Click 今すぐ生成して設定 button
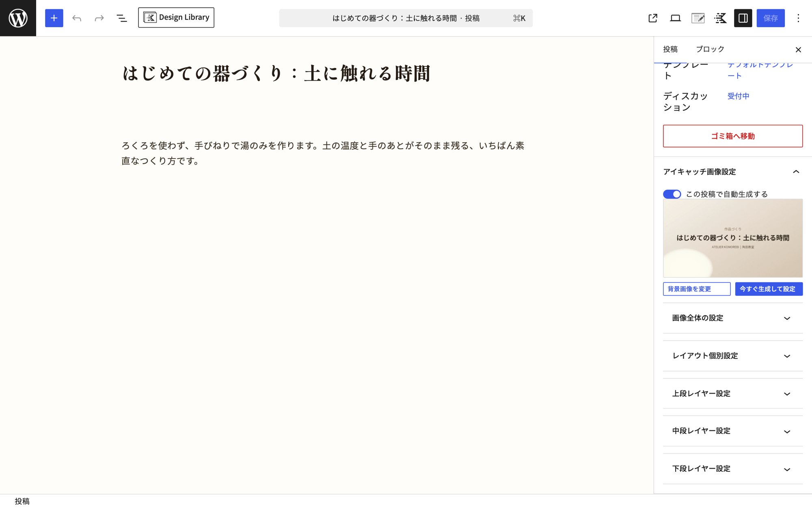Image resolution: width=812 pixels, height=508 pixels. [769, 289]
